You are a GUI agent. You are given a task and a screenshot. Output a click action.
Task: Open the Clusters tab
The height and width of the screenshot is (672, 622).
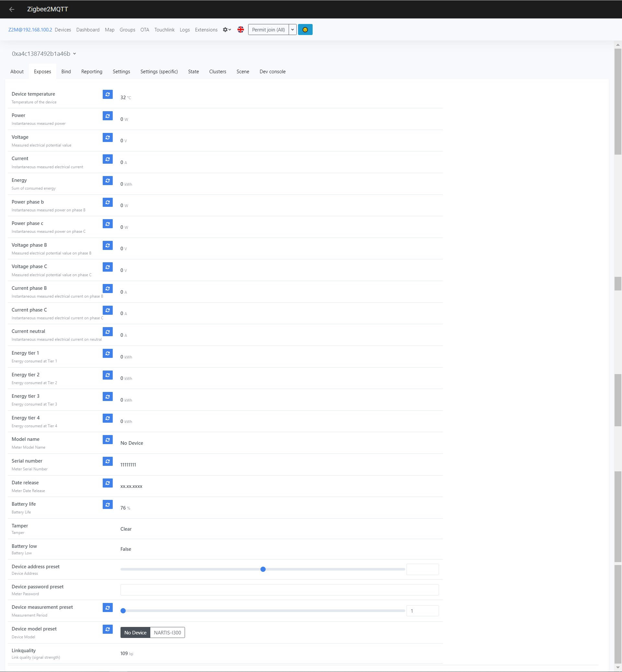tap(217, 71)
